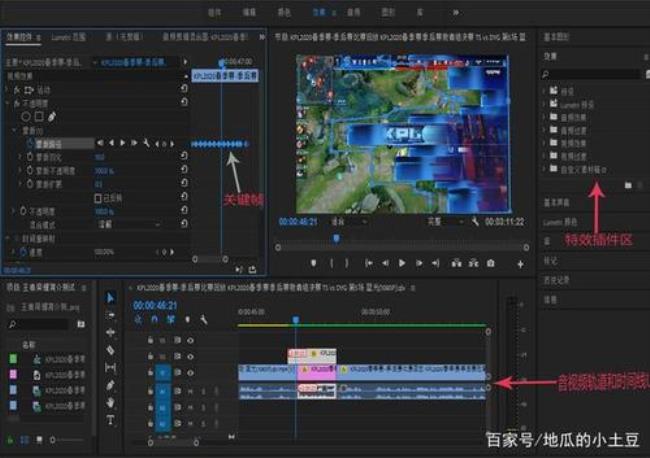Image resolution: width=650 pixels, height=458 pixels.
Task: Create a four-point rectangle mask under Opacity
Action: 39,116
